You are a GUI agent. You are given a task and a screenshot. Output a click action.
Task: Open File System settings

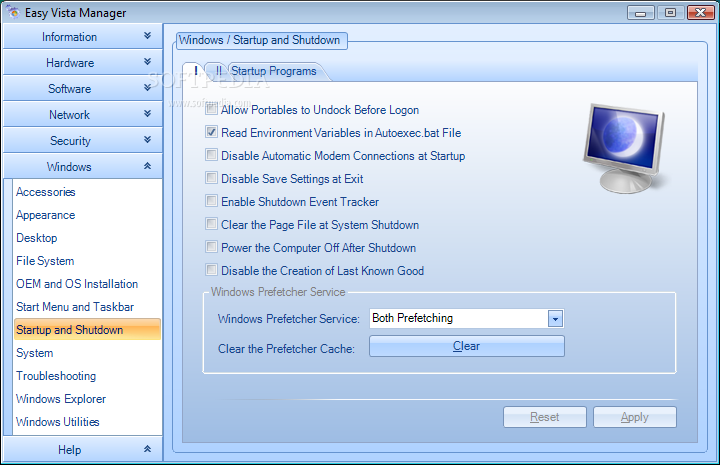coord(45,261)
